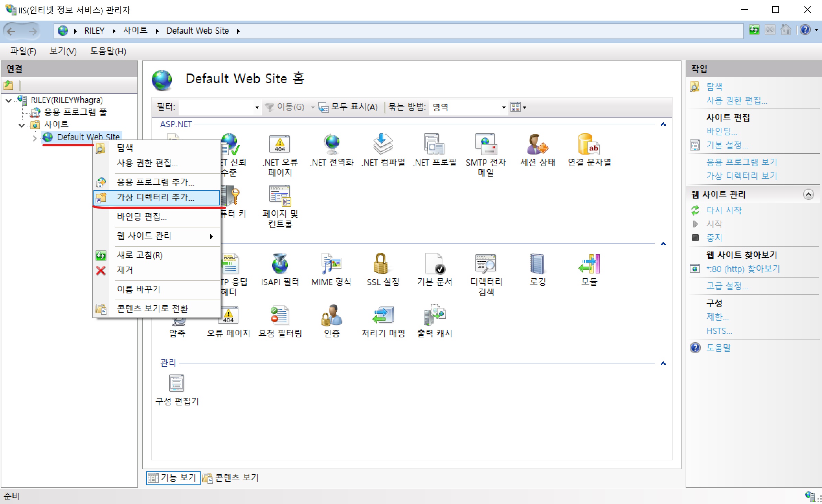Select 가상 디렉터리 추가 in context menu
This screenshot has height=504, width=822.
pyautogui.click(x=156, y=198)
